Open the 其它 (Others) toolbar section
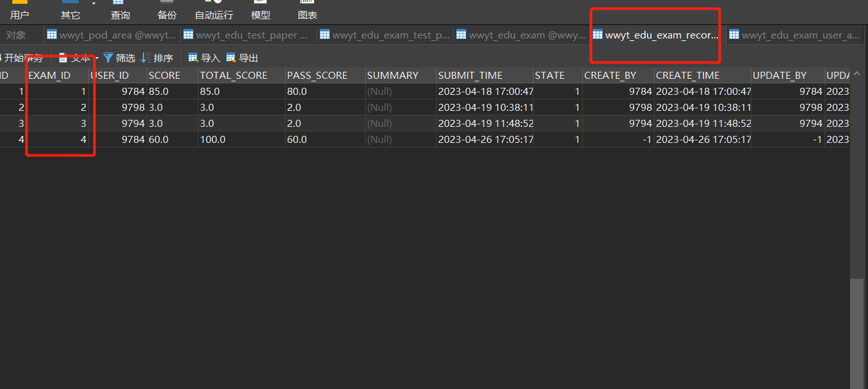 [70, 10]
